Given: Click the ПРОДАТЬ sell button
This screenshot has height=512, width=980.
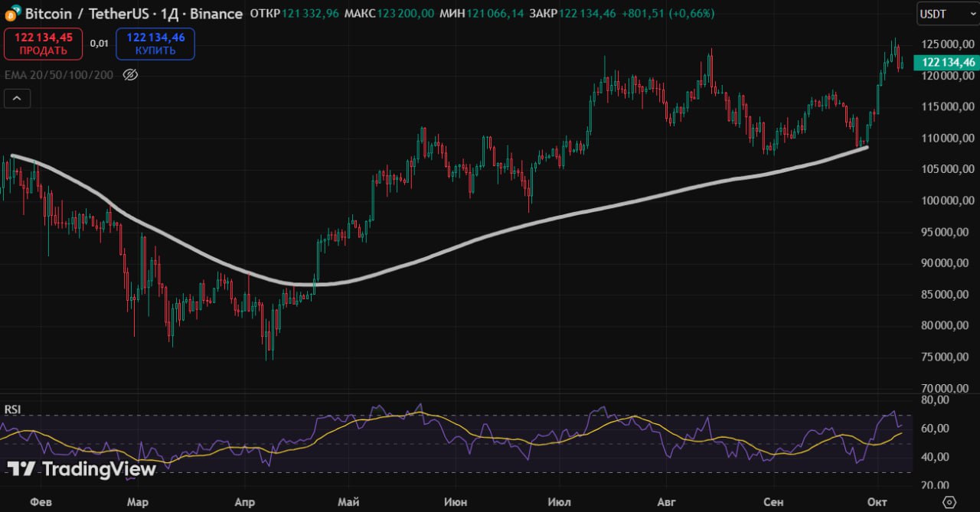Looking at the screenshot, I should (43, 44).
